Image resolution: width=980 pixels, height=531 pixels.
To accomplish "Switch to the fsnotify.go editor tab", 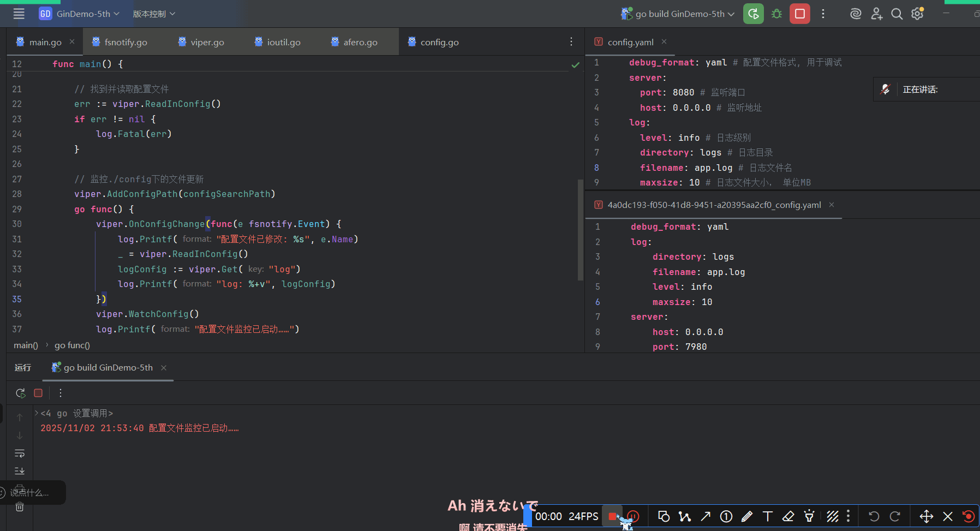I will 126,42.
